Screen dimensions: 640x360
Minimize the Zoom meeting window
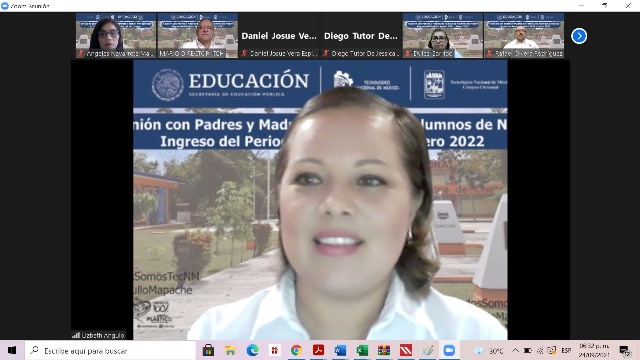[581, 6]
